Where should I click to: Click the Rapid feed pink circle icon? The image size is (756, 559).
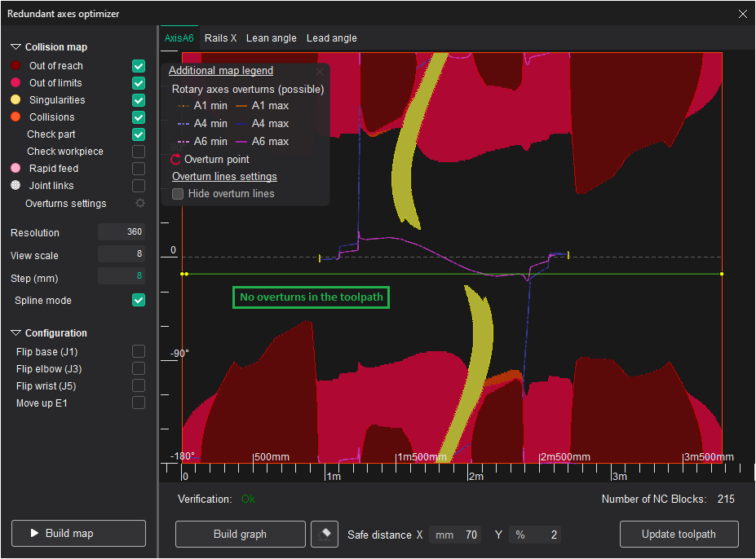[x=15, y=169]
